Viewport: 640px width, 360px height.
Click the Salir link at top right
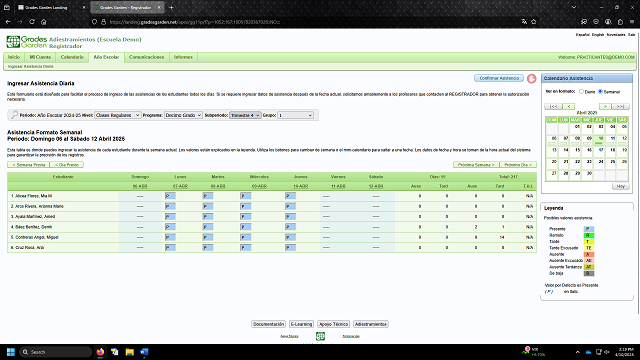[x=631, y=35]
